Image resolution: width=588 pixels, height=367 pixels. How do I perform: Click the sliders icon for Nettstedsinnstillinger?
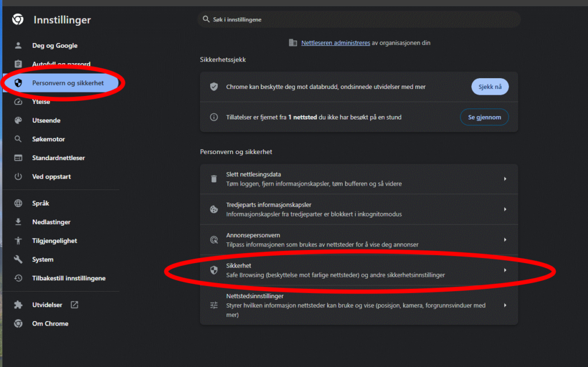[x=214, y=306]
